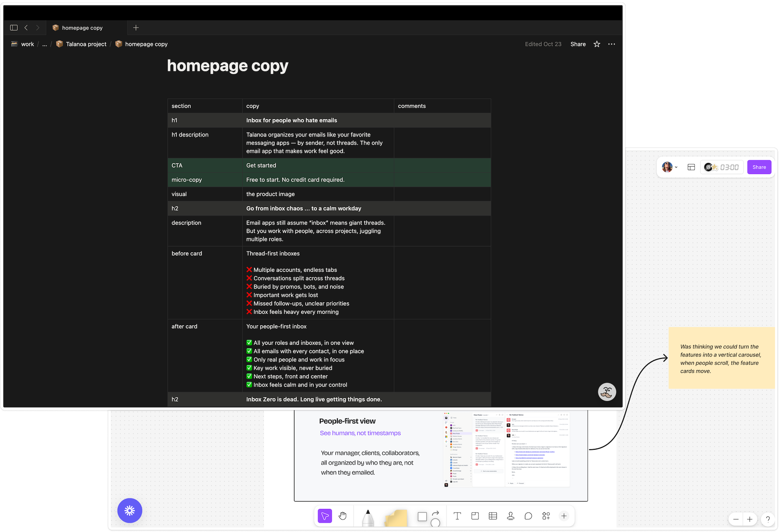
Task: Open the user avatar dropdown arrow
Action: coord(676,167)
